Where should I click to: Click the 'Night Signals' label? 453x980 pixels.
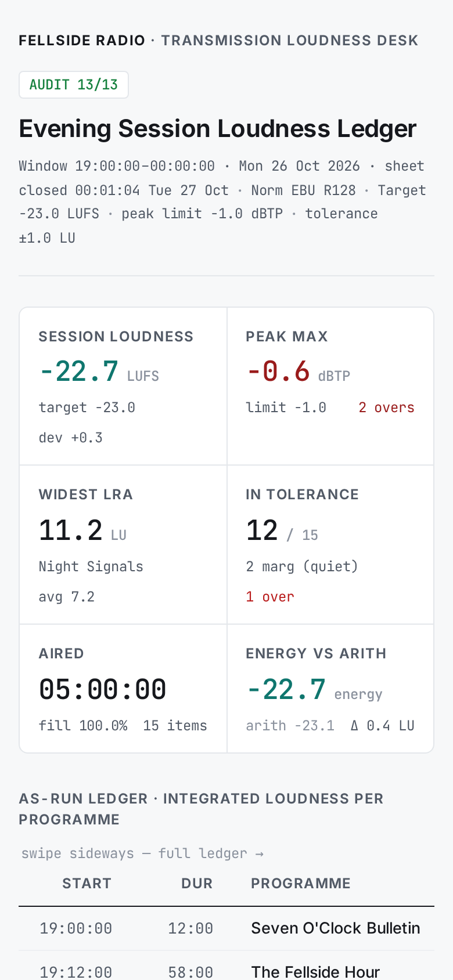(x=91, y=567)
